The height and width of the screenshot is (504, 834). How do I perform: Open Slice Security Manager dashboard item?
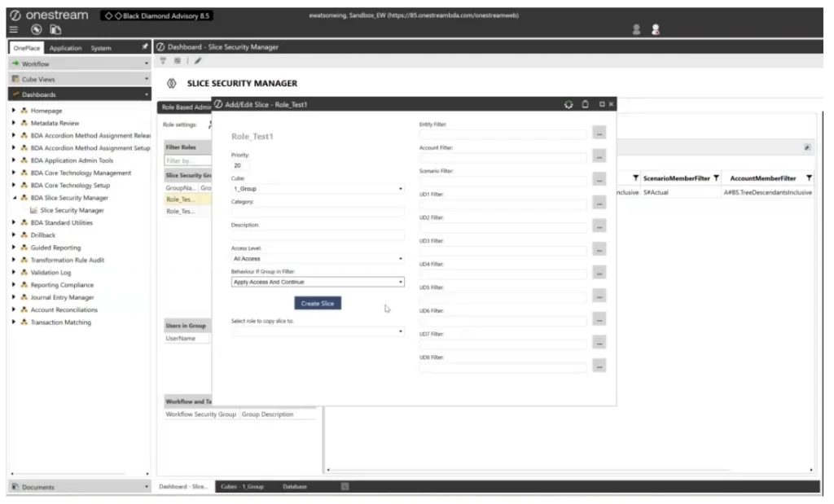pos(72,211)
